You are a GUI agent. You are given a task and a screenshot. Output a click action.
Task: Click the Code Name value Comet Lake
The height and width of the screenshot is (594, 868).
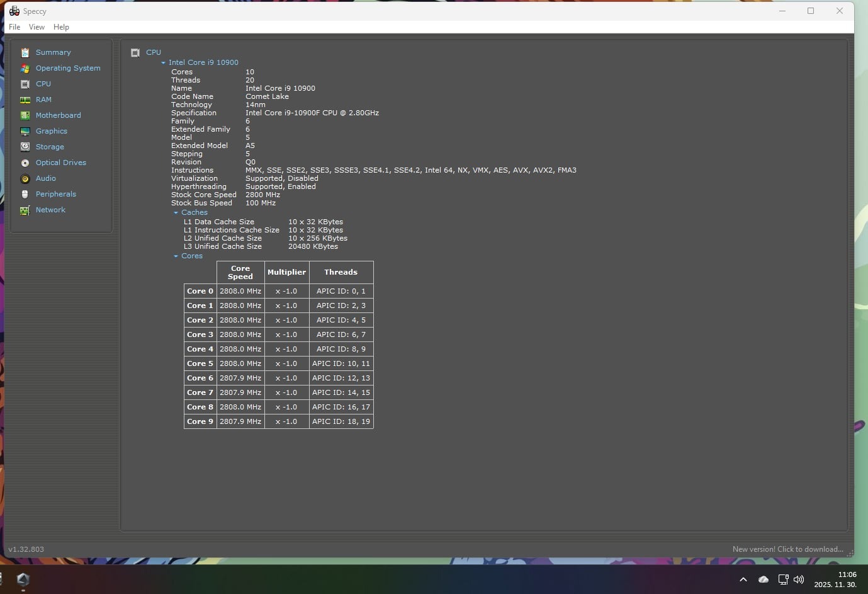[267, 96]
